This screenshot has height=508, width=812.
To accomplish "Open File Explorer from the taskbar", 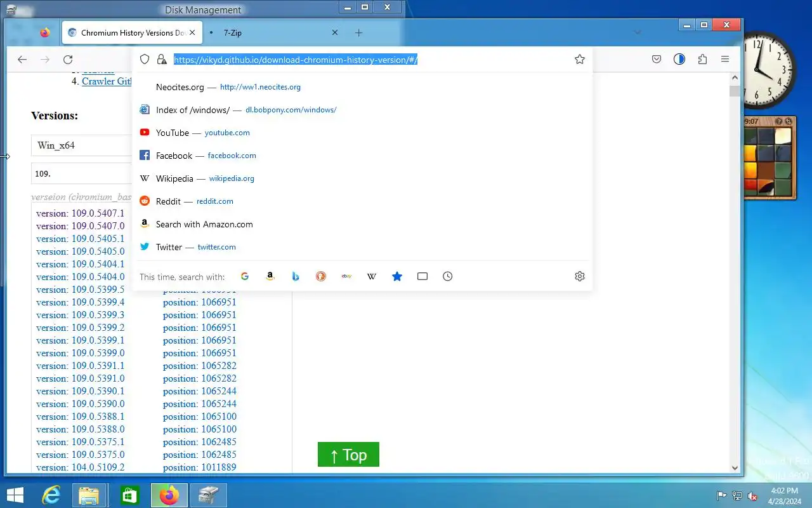I will [x=89, y=495].
